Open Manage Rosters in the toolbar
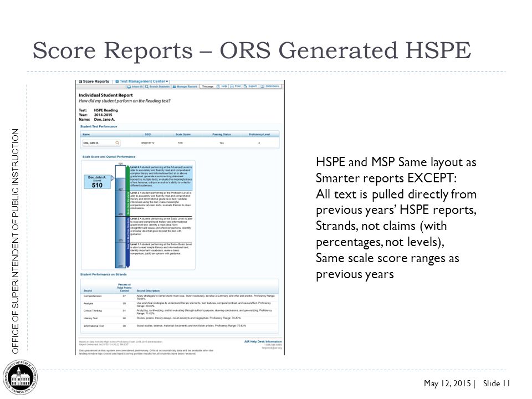Screen dimensions: 532x399 pyautogui.click(x=185, y=86)
